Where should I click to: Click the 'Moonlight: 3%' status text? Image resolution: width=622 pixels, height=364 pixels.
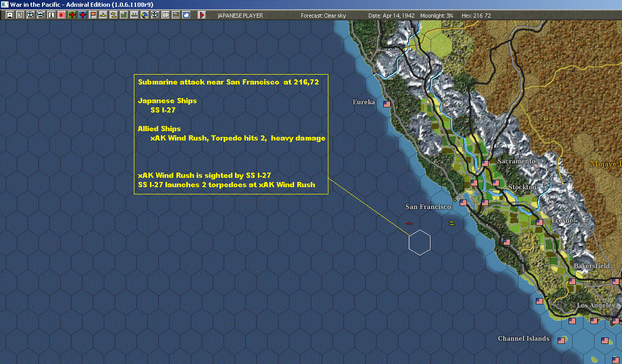click(436, 16)
